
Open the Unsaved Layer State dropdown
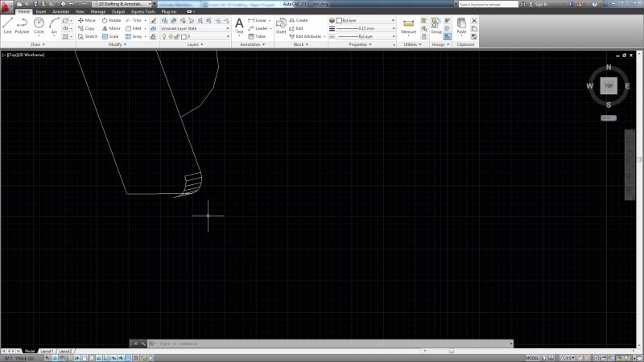tap(195, 28)
